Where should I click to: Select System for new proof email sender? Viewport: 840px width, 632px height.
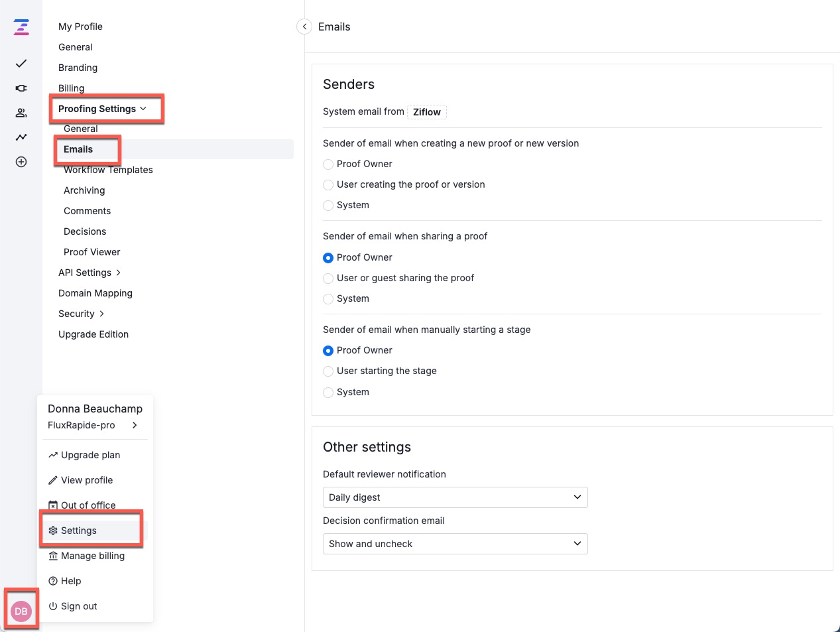click(328, 206)
